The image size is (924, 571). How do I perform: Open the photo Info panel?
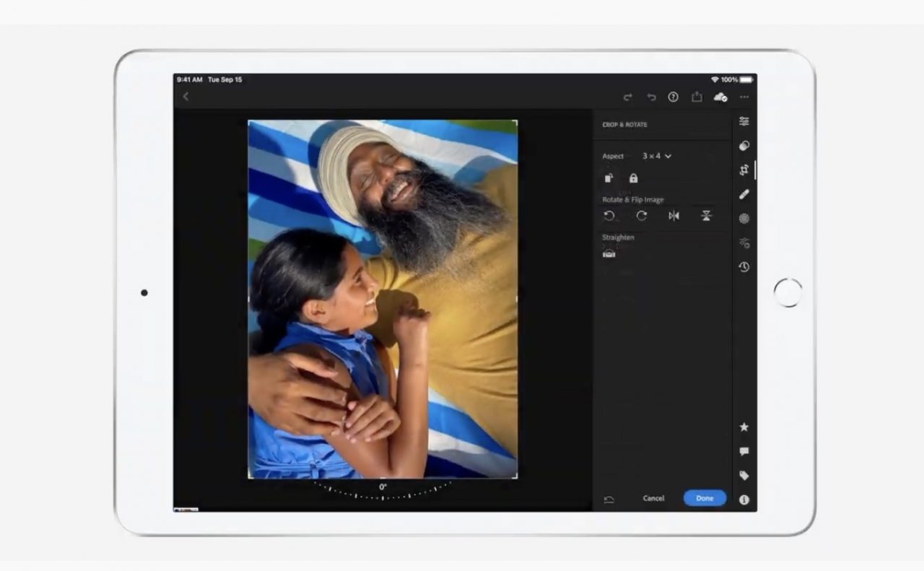click(744, 498)
